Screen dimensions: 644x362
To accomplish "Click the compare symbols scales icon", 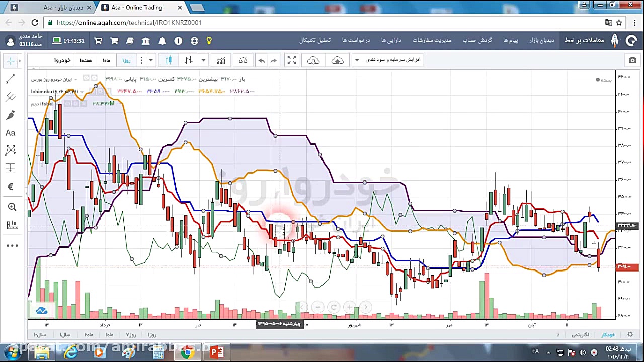I will 243,60.
